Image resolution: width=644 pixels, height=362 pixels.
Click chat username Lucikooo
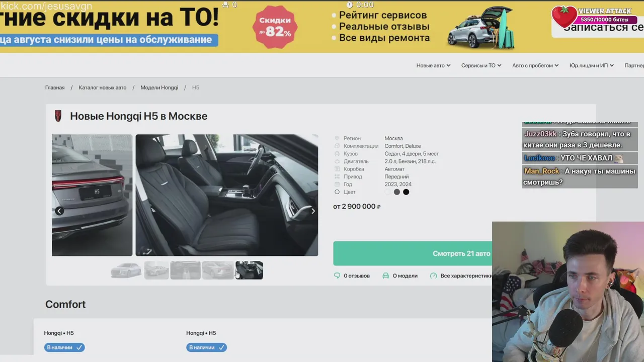(539, 158)
